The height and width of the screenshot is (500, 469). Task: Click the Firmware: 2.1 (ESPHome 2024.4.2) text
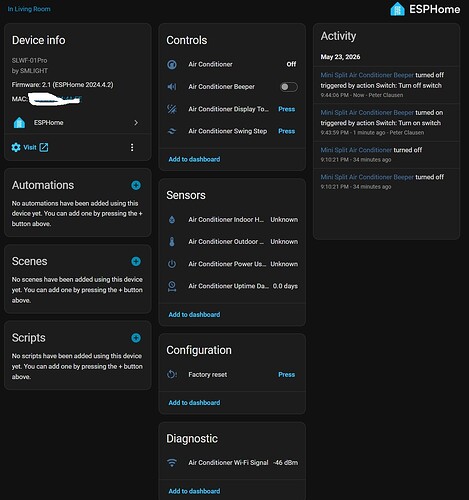pos(63,85)
